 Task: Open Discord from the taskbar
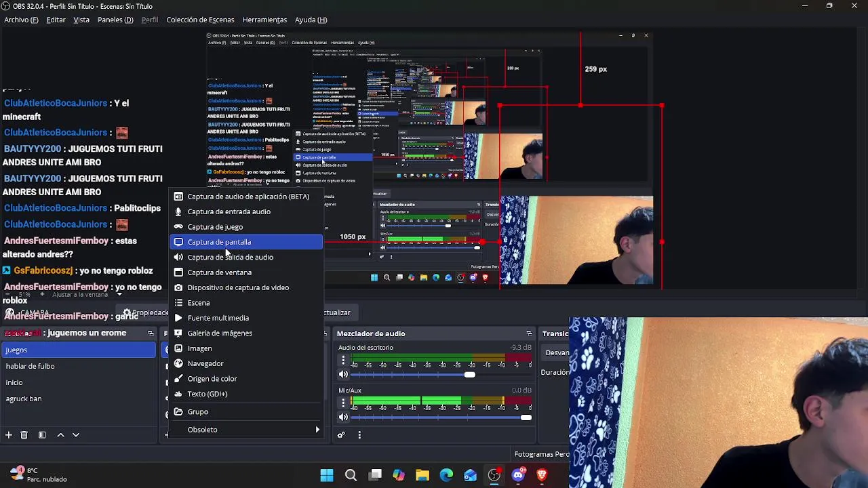(x=518, y=475)
